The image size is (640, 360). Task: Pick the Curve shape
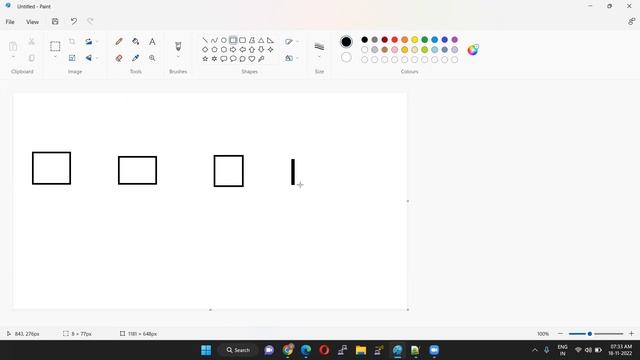coord(214,40)
